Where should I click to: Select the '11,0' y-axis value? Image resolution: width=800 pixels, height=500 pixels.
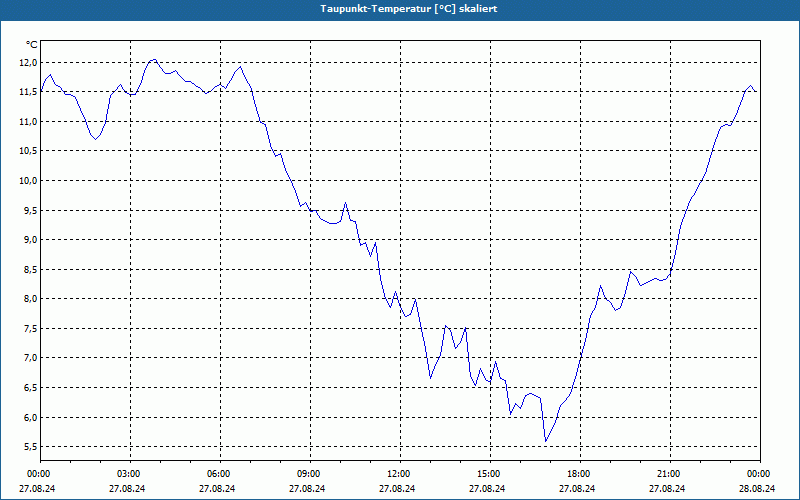28,121
